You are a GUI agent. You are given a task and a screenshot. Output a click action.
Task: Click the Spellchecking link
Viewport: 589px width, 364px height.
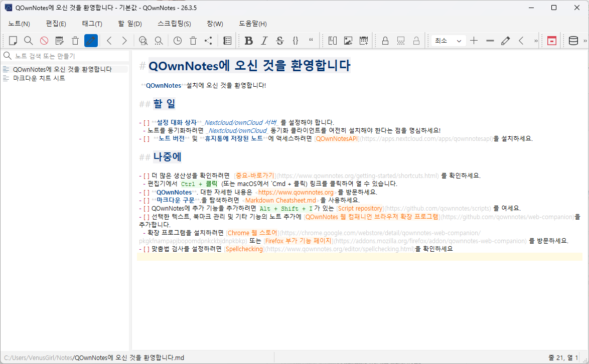pos(244,249)
